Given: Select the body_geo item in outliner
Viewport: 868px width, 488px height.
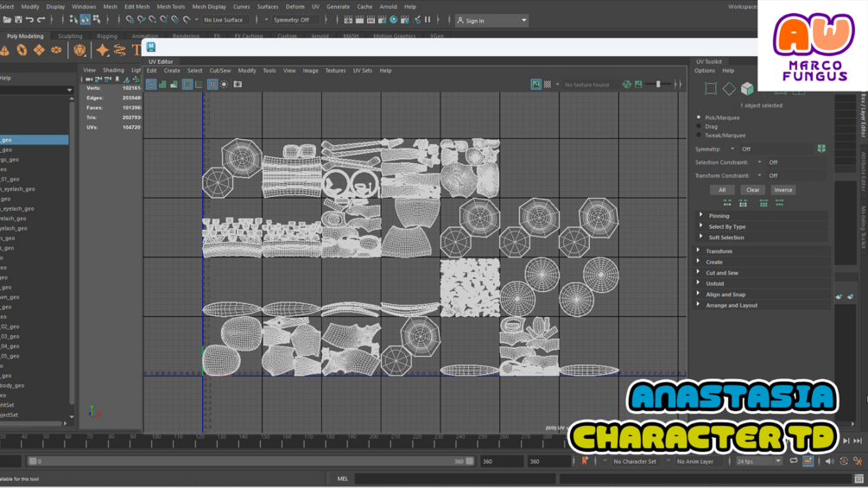Looking at the screenshot, I should [12, 385].
